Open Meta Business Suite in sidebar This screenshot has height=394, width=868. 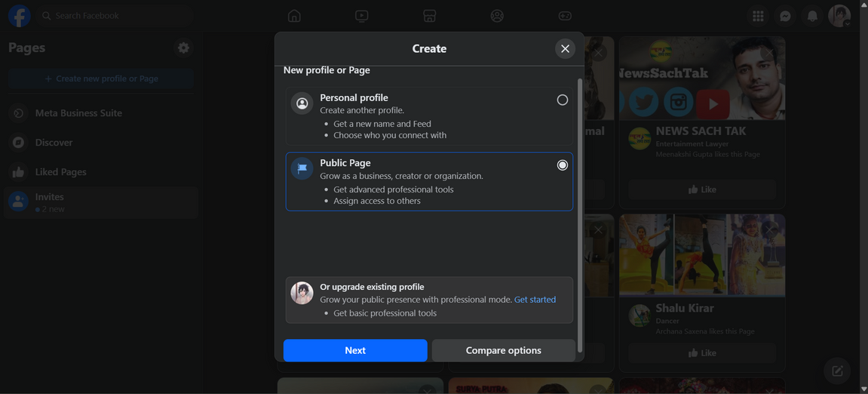(78, 113)
